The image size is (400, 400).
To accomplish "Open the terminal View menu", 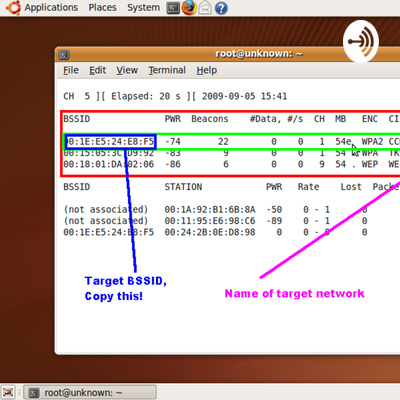I will pyautogui.click(x=127, y=70).
